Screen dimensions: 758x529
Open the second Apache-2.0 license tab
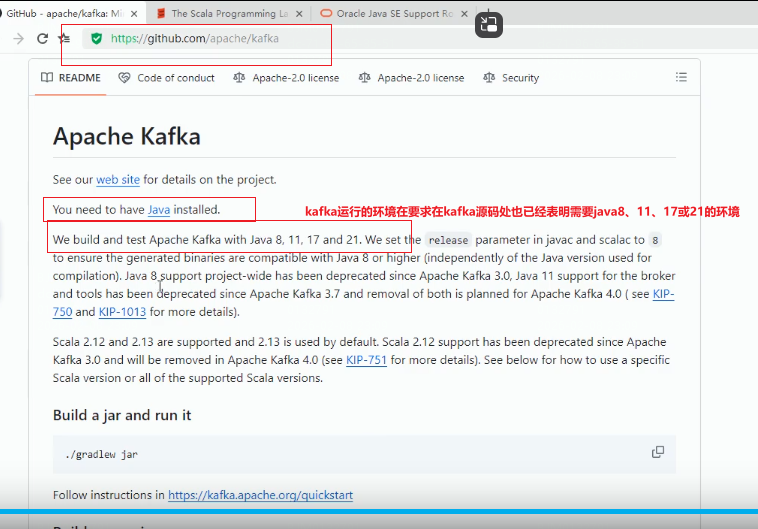[411, 78]
